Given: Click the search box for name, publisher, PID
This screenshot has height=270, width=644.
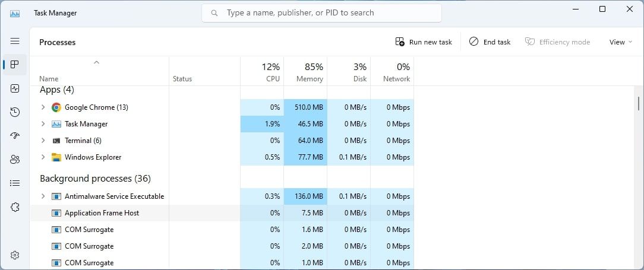Looking at the screenshot, I should point(321,13).
